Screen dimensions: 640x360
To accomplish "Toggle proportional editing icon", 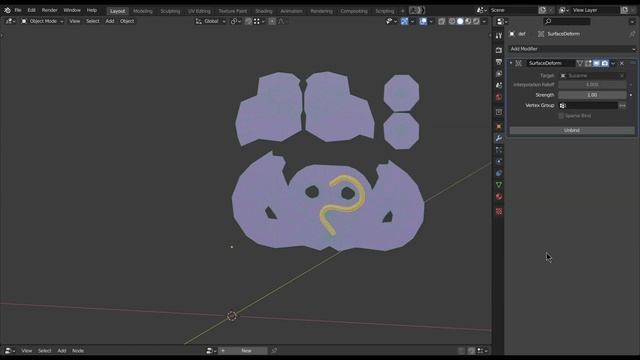I will coord(272,21).
